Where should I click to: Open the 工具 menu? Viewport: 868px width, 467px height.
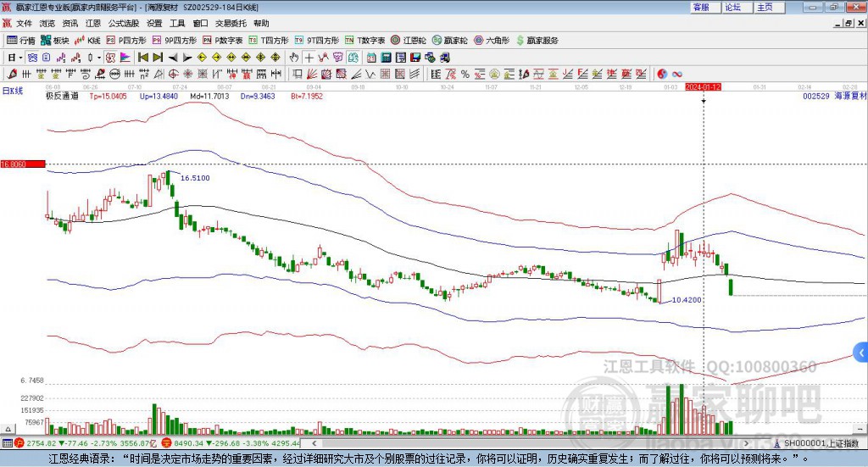pos(177,23)
